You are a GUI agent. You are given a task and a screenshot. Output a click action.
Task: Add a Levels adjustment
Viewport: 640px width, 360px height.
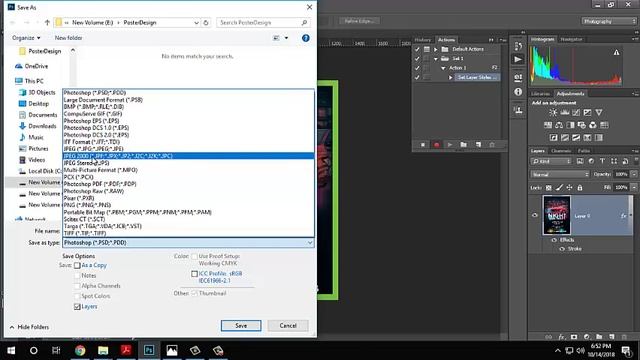point(565,112)
